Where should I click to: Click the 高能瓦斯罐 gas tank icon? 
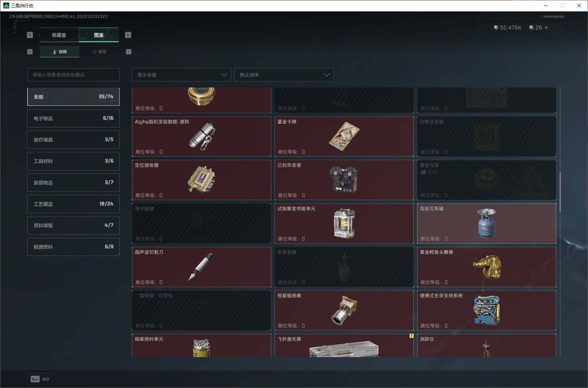click(x=487, y=223)
